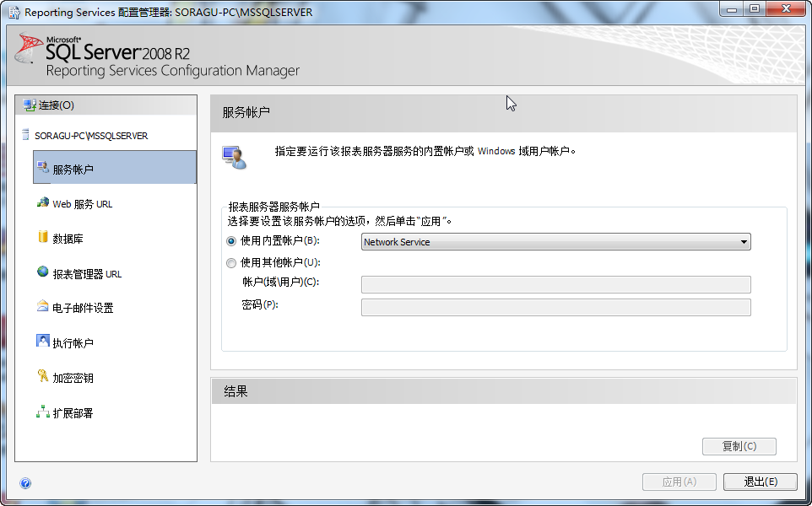Click the 报表管理器 URL globe icon
This screenshot has width=812, height=506.
pos(42,272)
